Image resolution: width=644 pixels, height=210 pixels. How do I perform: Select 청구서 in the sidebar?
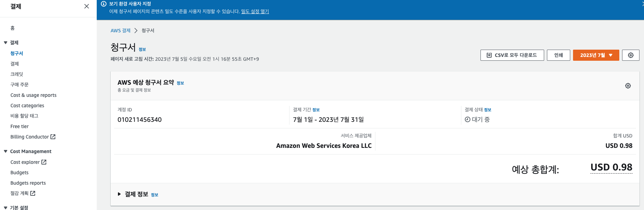(x=17, y=53)
